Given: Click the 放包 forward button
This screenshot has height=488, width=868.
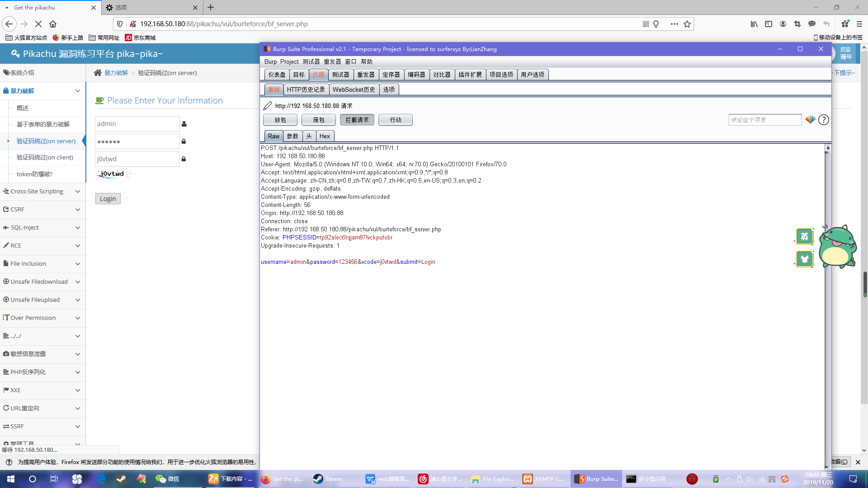Looking at the screenshot, I should point(280,120).
